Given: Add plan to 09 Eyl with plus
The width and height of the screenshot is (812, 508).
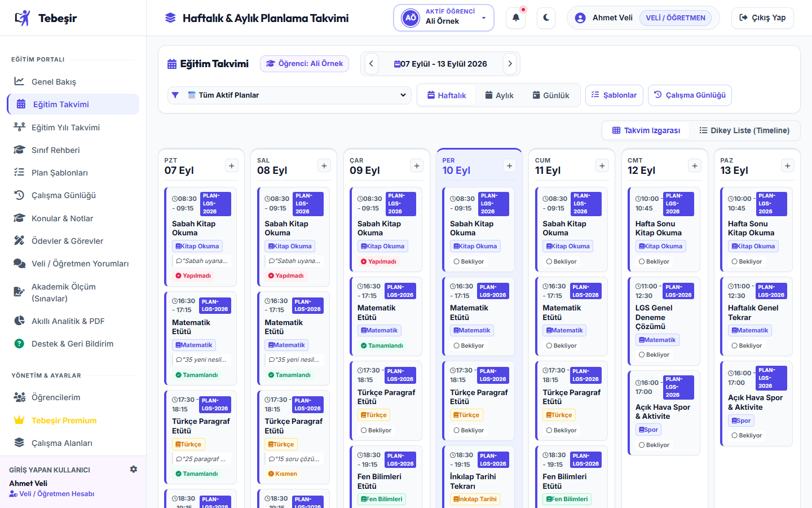Looking at the screenshot, I should tap(417, 165).
